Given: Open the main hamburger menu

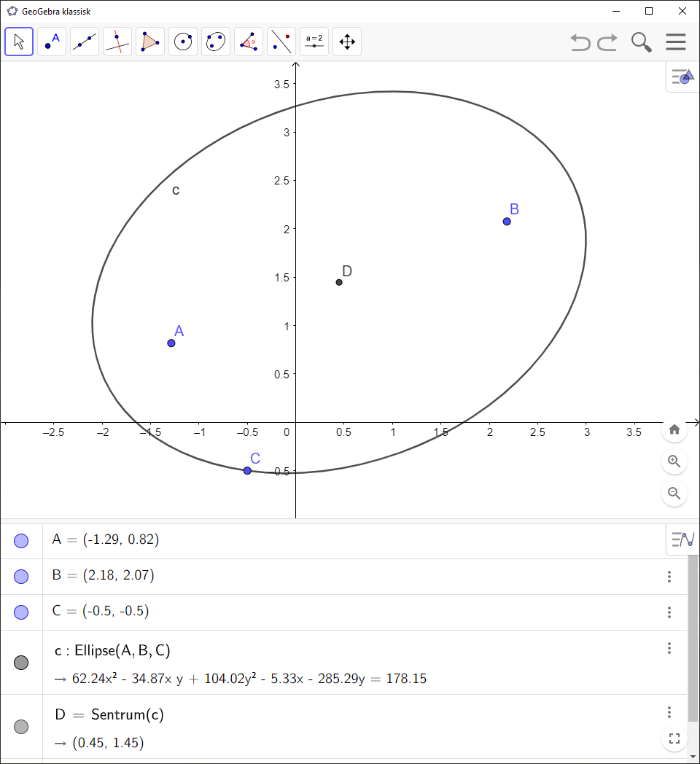Looking at the screenshot, I should [676, 42].
